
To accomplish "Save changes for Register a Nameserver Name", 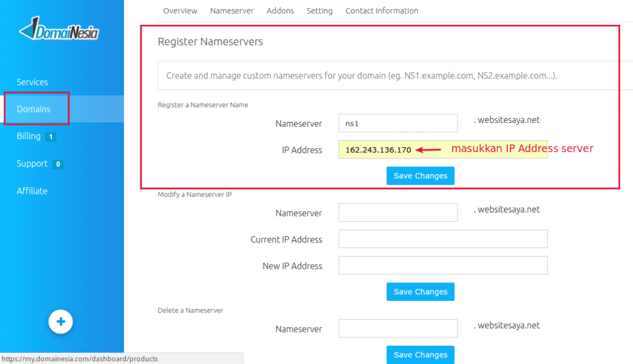I will point(420,176).
